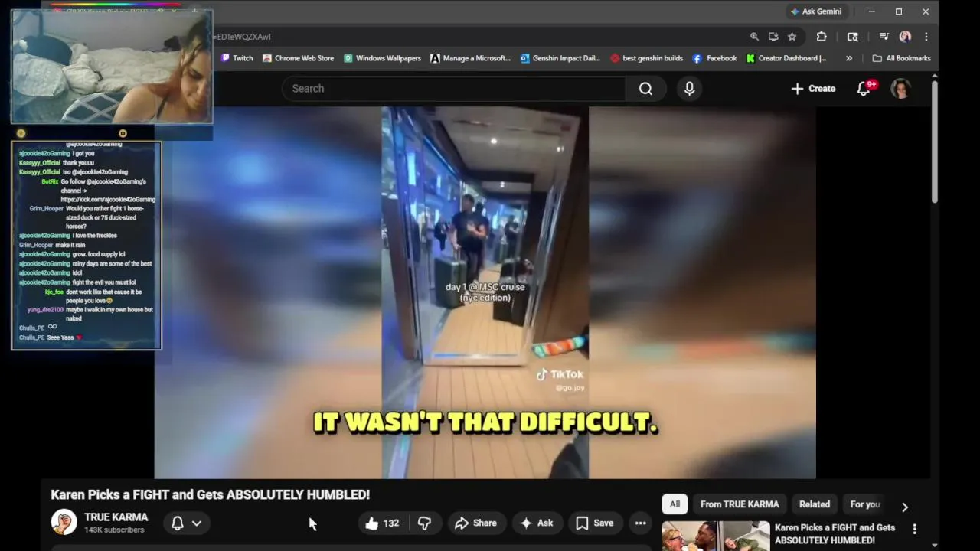The image size is (980, 551).
Task: Click the Chrome address bar URL
Action: [243, 37]
